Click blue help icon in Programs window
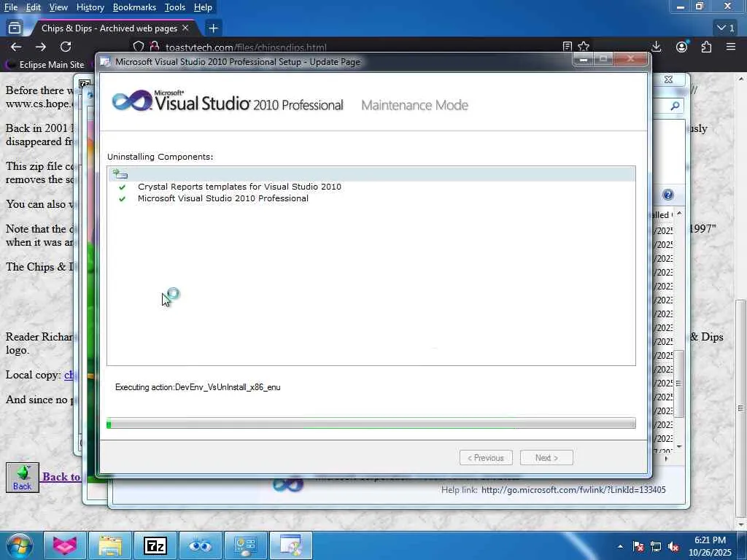The width and height of the screenshot is (747, 560). tap(668, 195)
